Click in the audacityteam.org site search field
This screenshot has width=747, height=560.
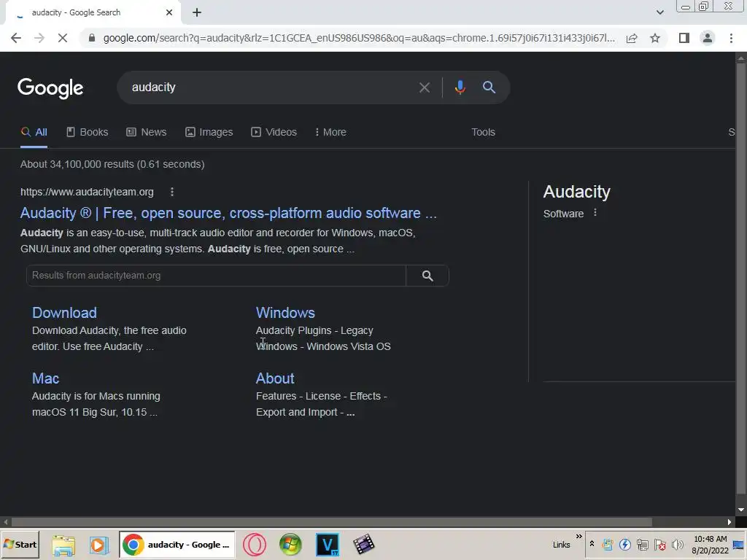(x=216, y=276)
